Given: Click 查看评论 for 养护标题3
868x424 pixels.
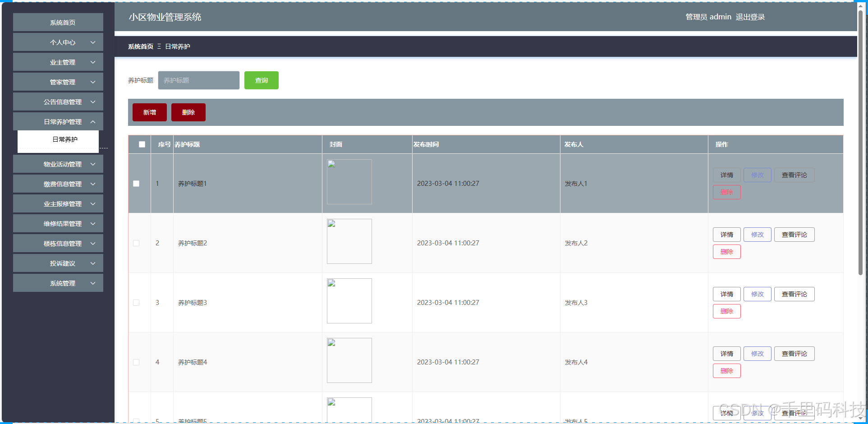Looking at the screenshot, I should [x=795, y=294].
